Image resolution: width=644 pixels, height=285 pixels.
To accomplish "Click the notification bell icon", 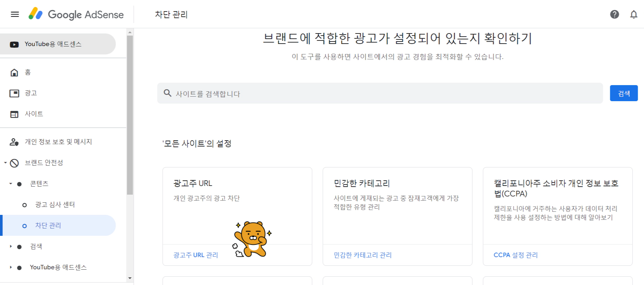I will click(x=634, y=14).
